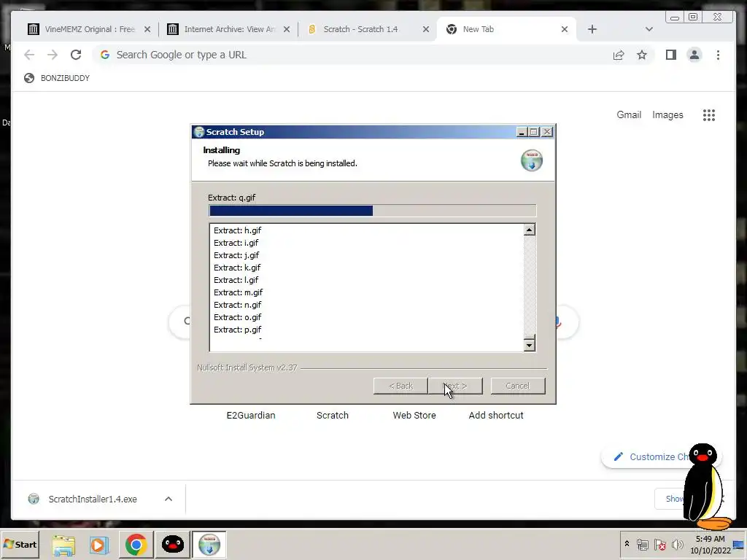The image size is (747, 560).
Task: Open Chrome from taskbar
Action: coord(136,545)
